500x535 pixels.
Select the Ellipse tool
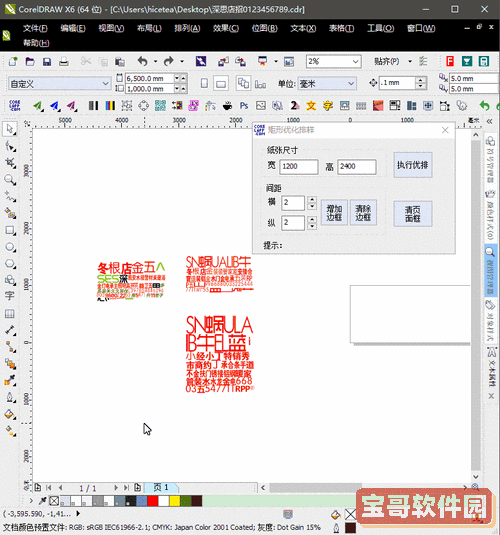10,247
